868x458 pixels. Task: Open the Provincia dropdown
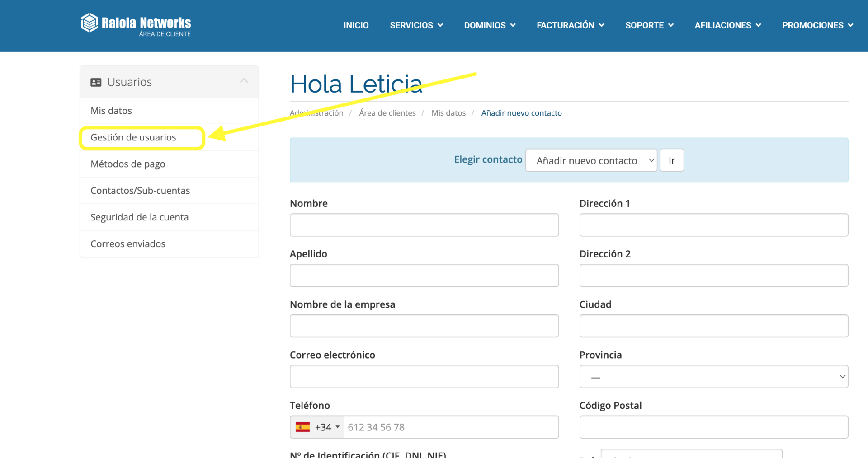point(713,377)
